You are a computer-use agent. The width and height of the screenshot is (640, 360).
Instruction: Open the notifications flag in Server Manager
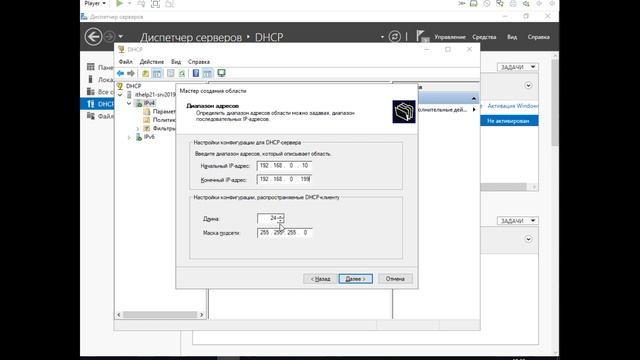click(x=422, y=36)
